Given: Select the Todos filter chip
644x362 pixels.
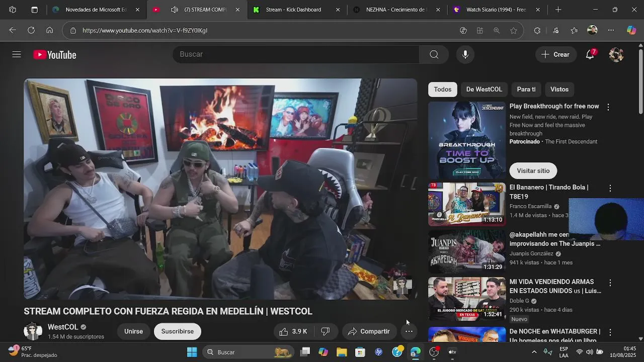Looking at the screenshot, I should (x=443, y=89).
